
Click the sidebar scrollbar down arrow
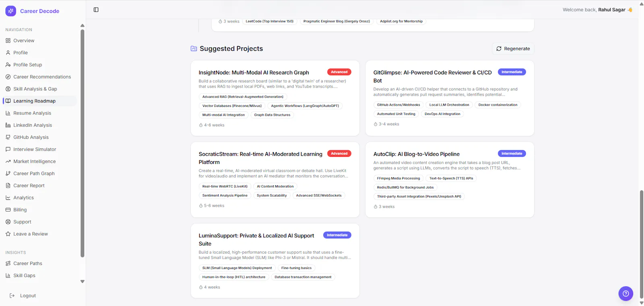(x=83, y=281)
